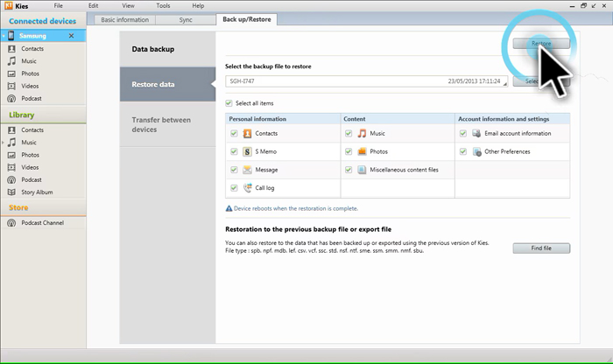This screenshot has width=613, height=364.
Task: Click the Find file button
Action: [x=541, y=248]
